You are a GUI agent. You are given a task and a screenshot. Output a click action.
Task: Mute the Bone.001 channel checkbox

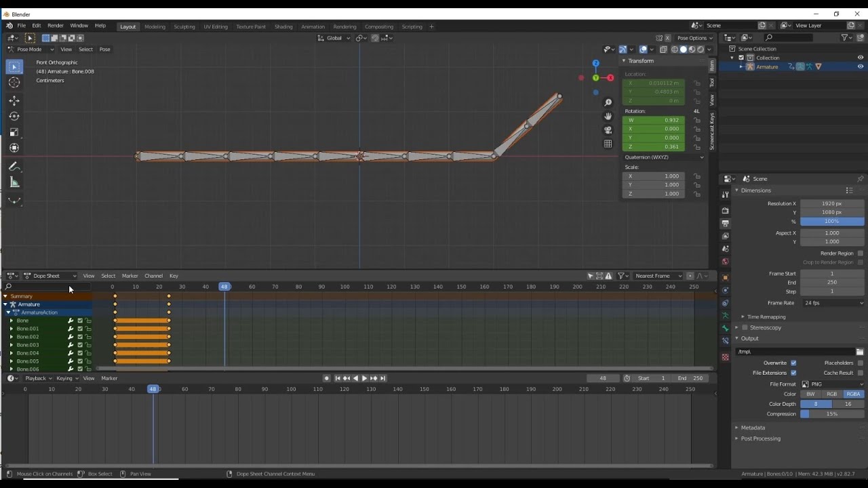click(x=80, y=329)
